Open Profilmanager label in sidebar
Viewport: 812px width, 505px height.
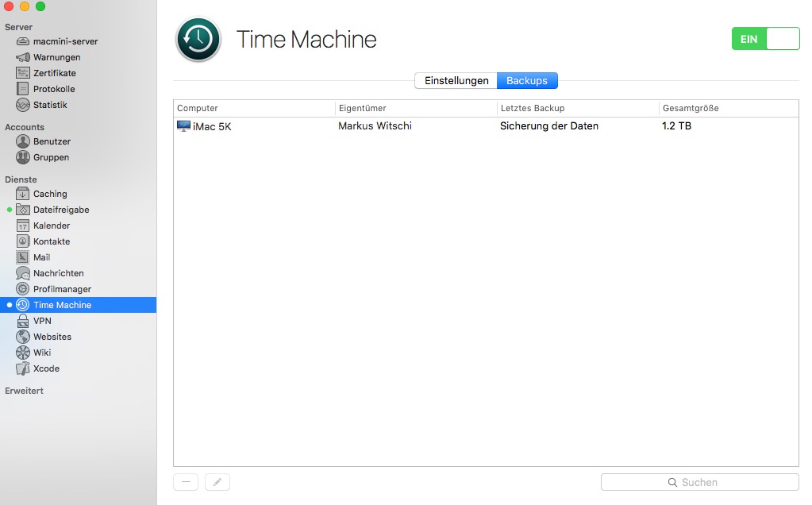[62, 289]
